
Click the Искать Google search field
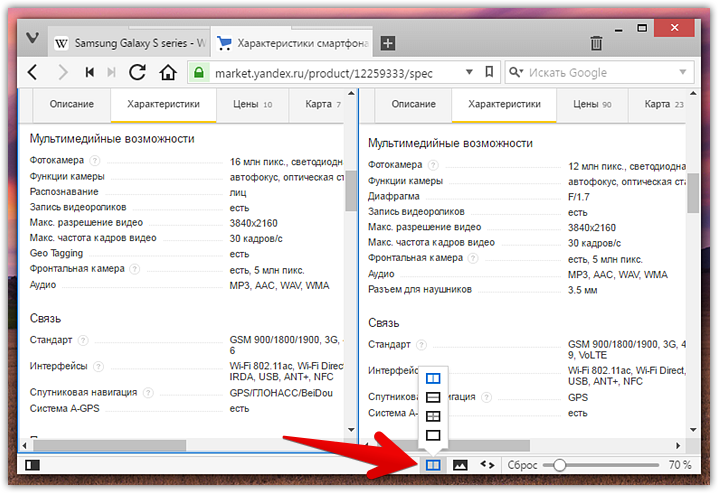tap(600, 73)
